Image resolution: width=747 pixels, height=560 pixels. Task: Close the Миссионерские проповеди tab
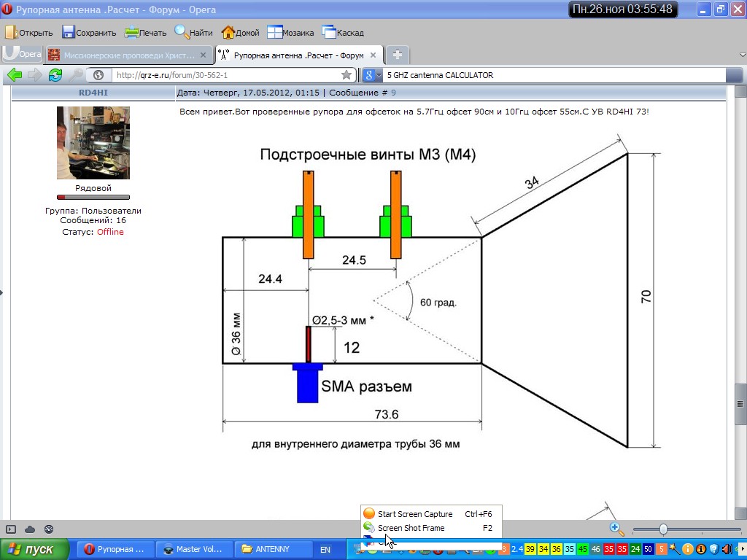(x=203, y=55)
